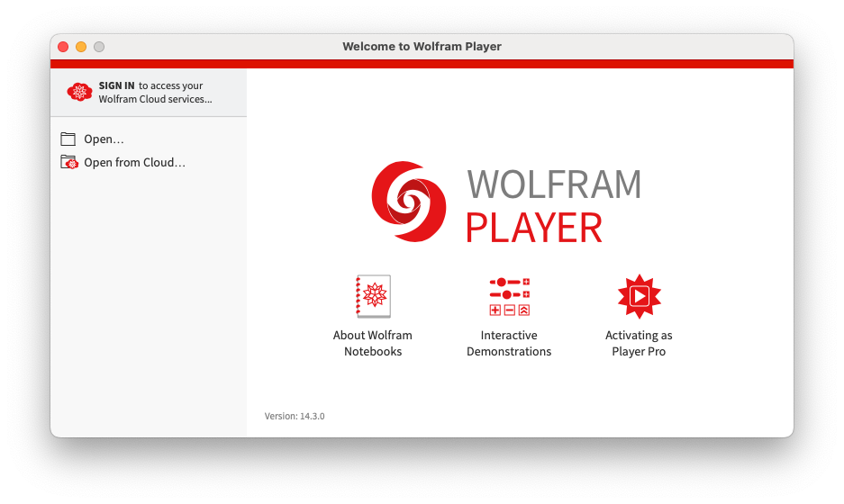844x504 pixels.
Task: Click the Welcome to Wolfram Player title
Action: 422,47
